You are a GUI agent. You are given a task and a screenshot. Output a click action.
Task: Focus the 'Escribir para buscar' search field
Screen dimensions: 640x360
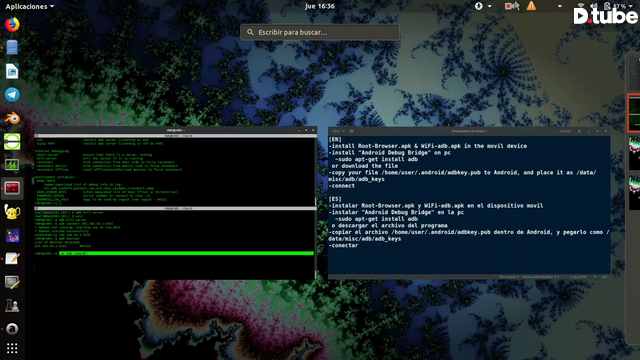coord(320,32)
